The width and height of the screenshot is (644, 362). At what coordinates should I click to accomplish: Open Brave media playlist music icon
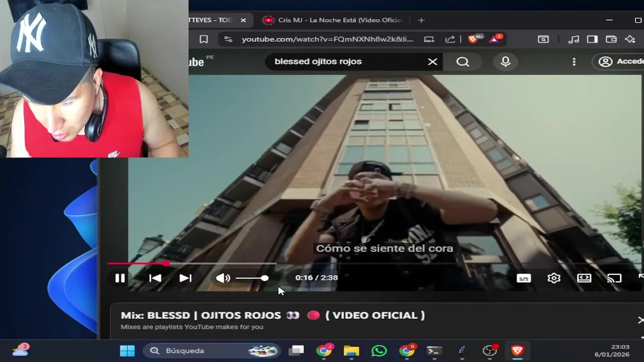pyautogui.click(x=574, y=39)
